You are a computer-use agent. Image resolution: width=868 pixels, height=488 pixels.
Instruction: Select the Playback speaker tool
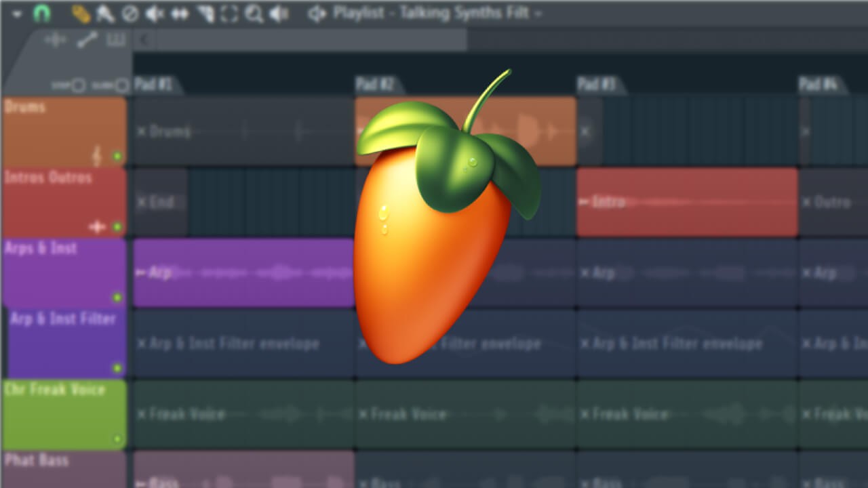[x=279, y=14]
